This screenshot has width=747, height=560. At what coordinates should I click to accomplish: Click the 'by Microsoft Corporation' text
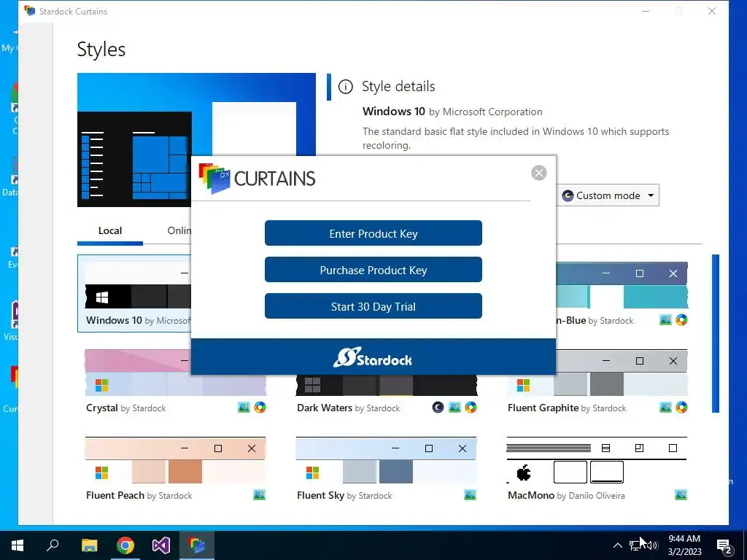click(x=485, y=112)
